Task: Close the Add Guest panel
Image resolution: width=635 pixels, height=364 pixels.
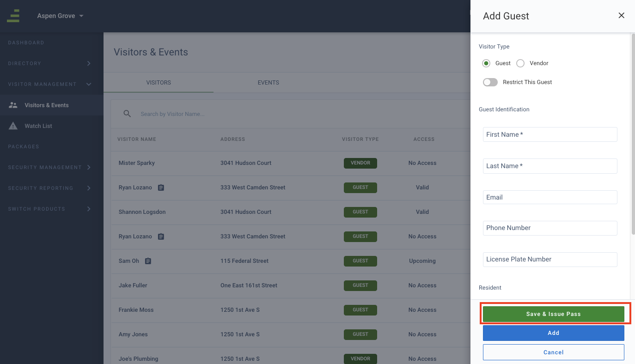Action: pyautogui.click(x=621, y=16)
